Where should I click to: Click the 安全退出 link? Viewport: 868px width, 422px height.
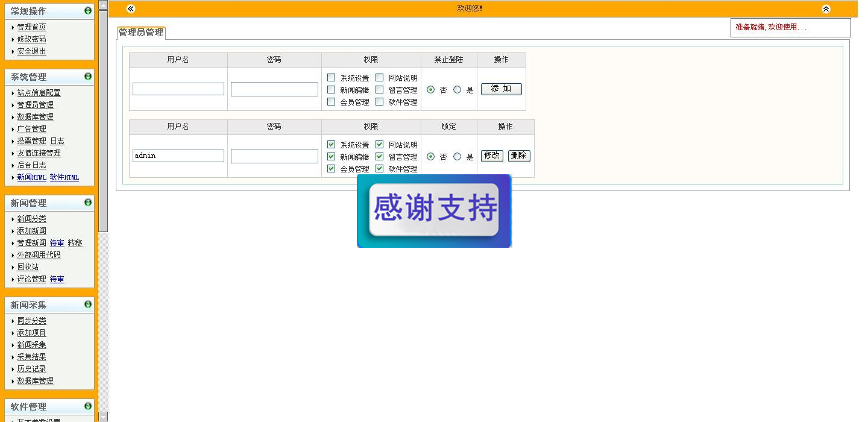pyautogui.click(x=31, y=51)
